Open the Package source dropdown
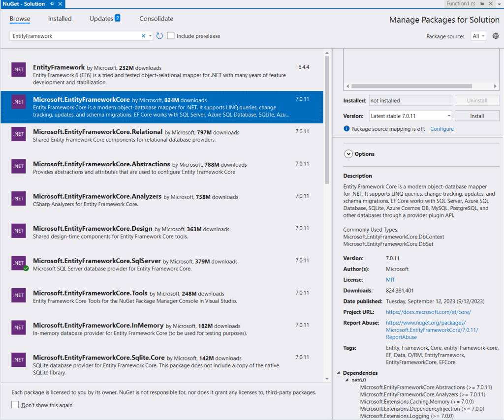This screenshot has width=504, height=420. [478, 36]
